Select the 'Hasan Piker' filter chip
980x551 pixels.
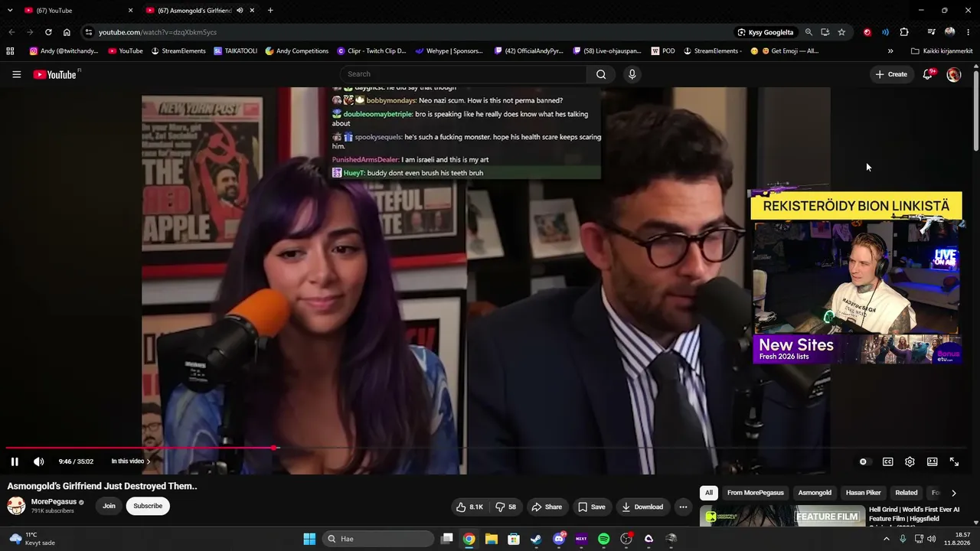pos(864,493)
